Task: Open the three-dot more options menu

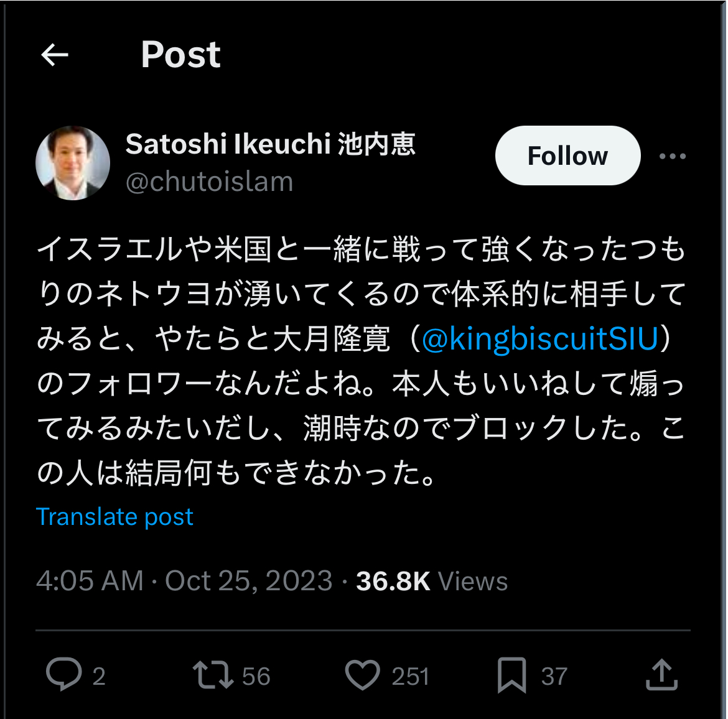Action: coord(672,156)
